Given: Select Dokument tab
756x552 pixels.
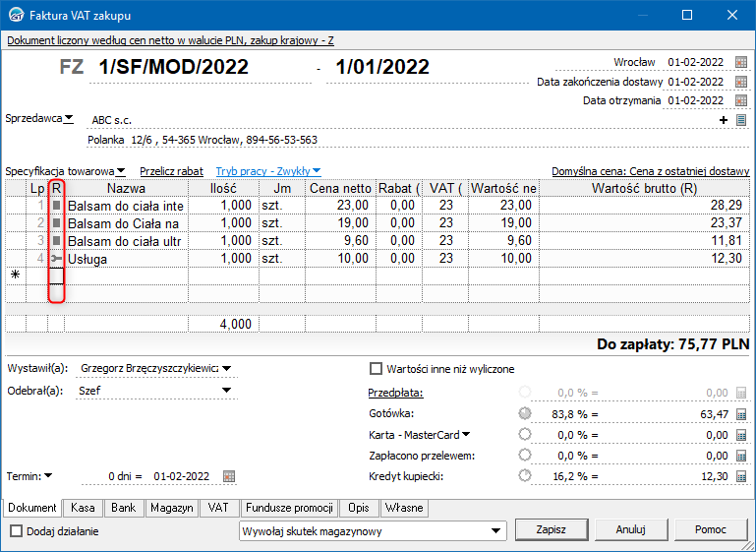Looking at the screenshot, I should point(32,508).
